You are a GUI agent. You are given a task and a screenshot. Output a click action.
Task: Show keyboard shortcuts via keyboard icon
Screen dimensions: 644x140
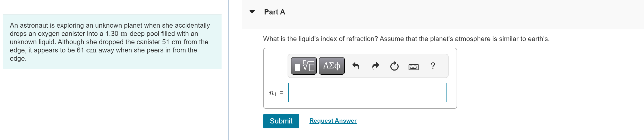[x=413, y=67]
